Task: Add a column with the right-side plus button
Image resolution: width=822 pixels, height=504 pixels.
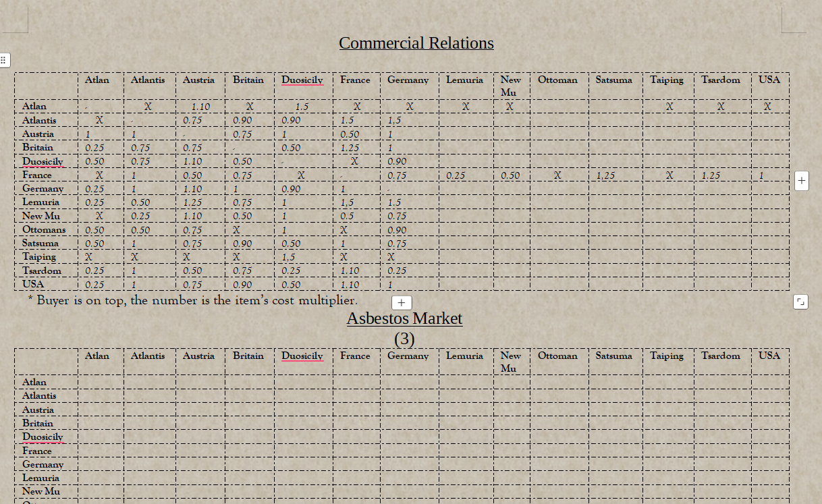Action: pos(801,181)
